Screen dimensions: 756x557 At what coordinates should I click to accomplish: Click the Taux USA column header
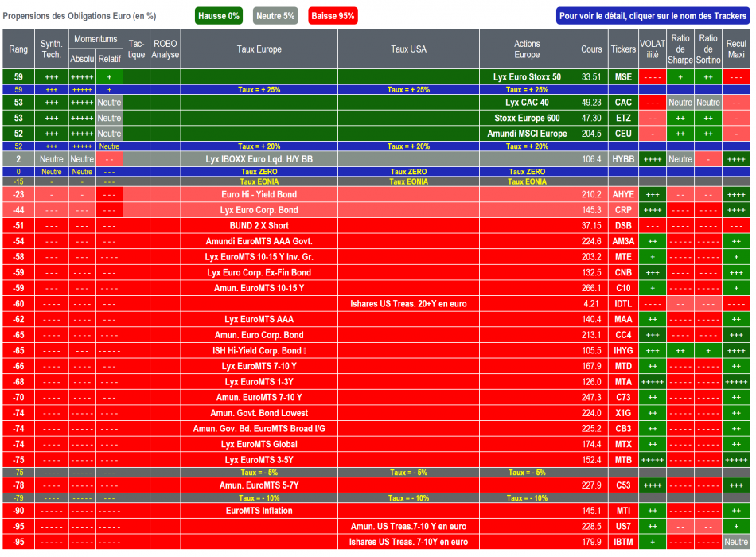coord(409,49)
